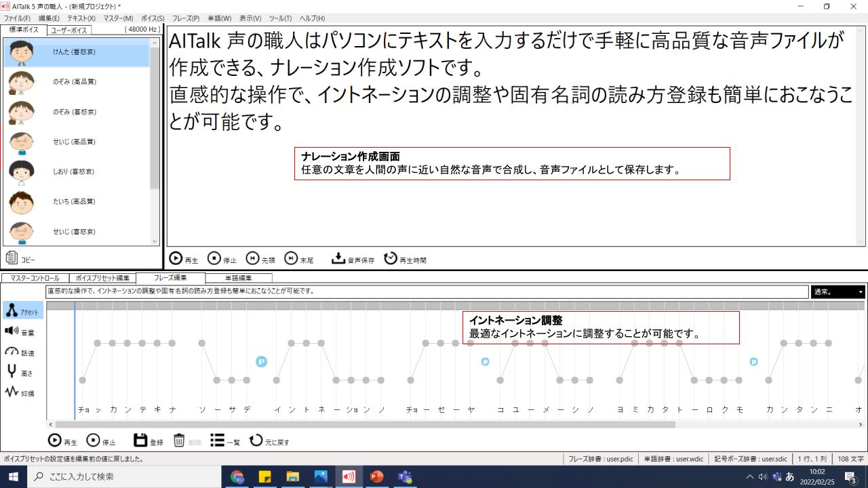Jump to 先頭 start of the text
868x488 pixels.
pyautogui.click(x=254, y=258)
